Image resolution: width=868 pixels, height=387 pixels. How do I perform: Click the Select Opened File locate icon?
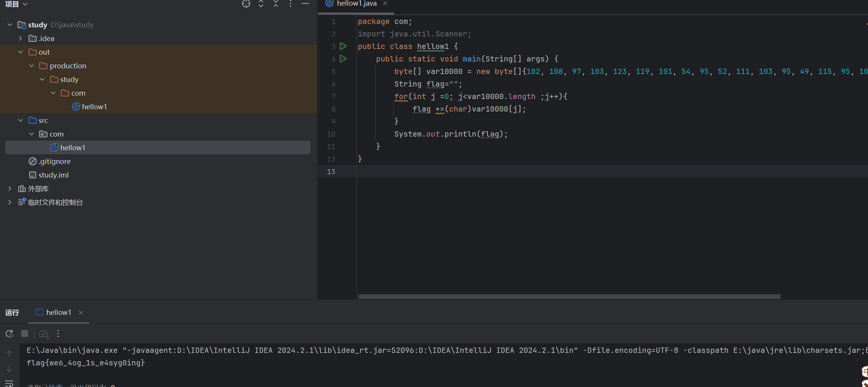coord(246,4)
